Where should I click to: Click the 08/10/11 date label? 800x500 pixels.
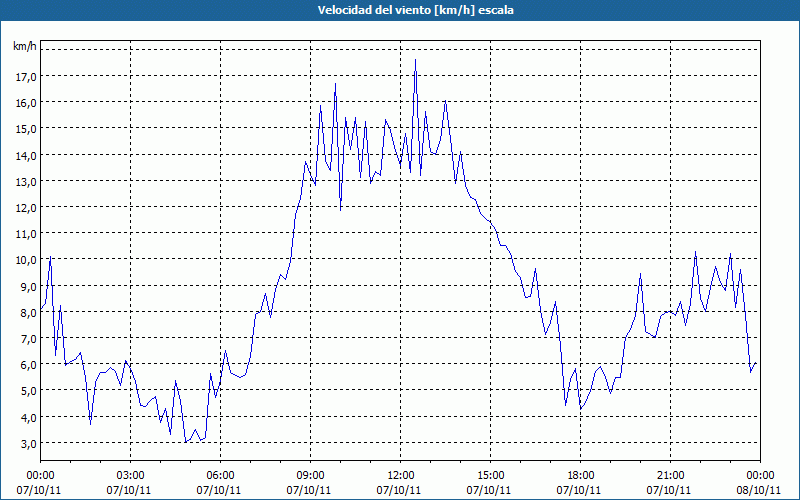[758, 490]
